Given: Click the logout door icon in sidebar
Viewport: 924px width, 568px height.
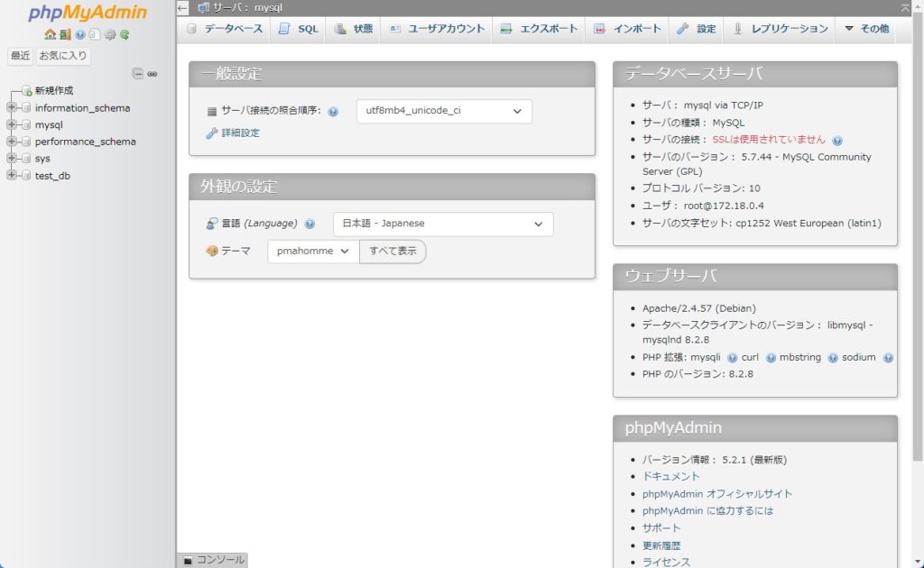Looking at the screenshot, I should pyautogui.click(x=65, y=35).
